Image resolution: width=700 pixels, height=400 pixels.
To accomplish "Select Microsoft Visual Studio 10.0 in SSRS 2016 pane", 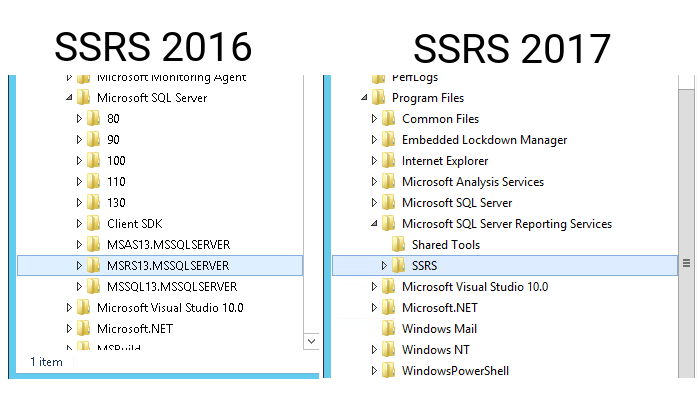I will [x=170, y=308].
